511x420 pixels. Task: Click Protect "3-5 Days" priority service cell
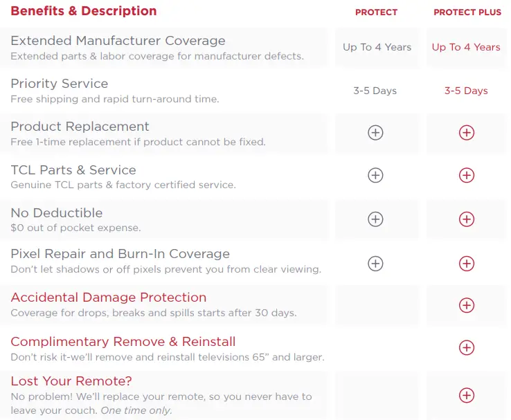click(375, 91)
